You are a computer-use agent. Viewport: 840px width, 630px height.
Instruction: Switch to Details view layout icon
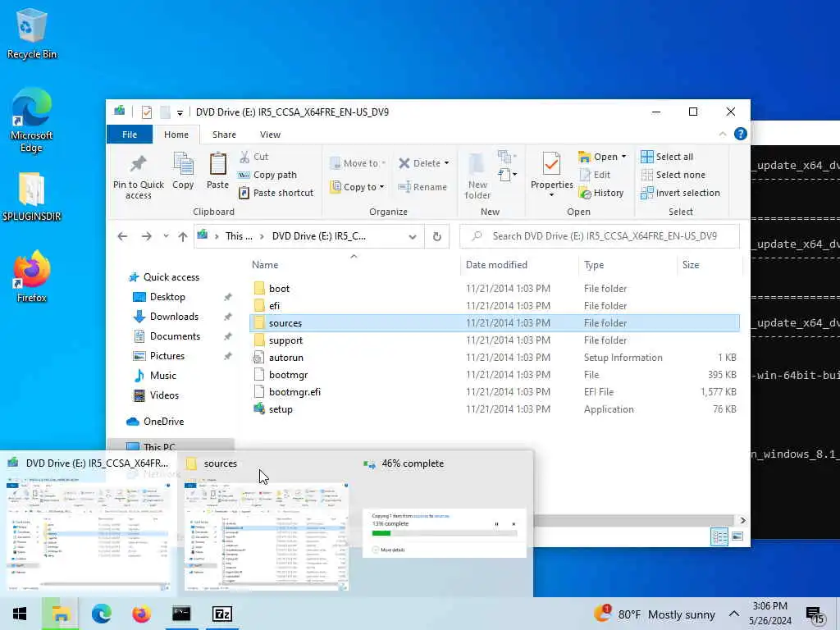(719, 536)
